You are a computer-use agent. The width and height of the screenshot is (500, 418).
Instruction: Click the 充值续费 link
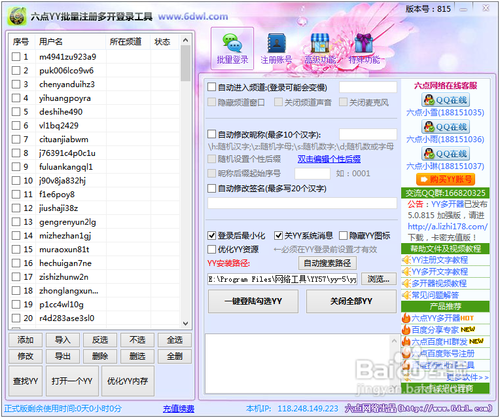click(x=179, y=409)
